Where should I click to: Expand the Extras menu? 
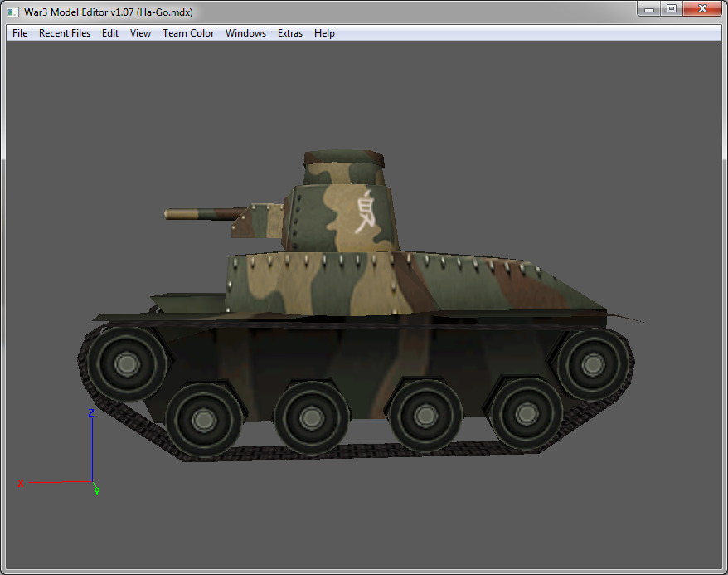coord(289,33)
